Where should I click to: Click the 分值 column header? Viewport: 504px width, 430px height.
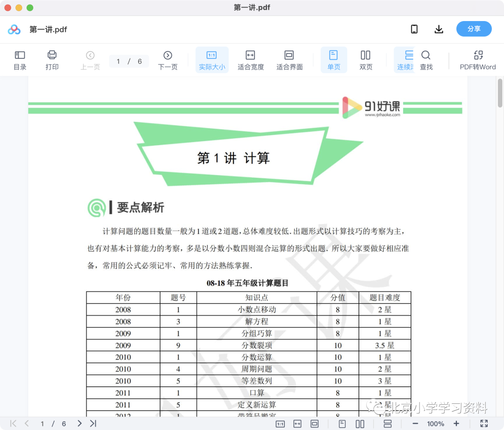pyautogui.click(x=337, y=297)
